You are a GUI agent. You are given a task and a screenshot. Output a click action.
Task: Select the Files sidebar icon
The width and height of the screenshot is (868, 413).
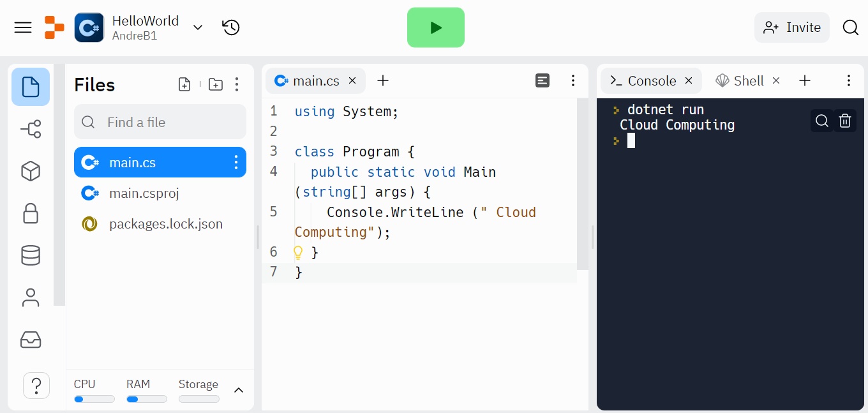coord(31,87)
